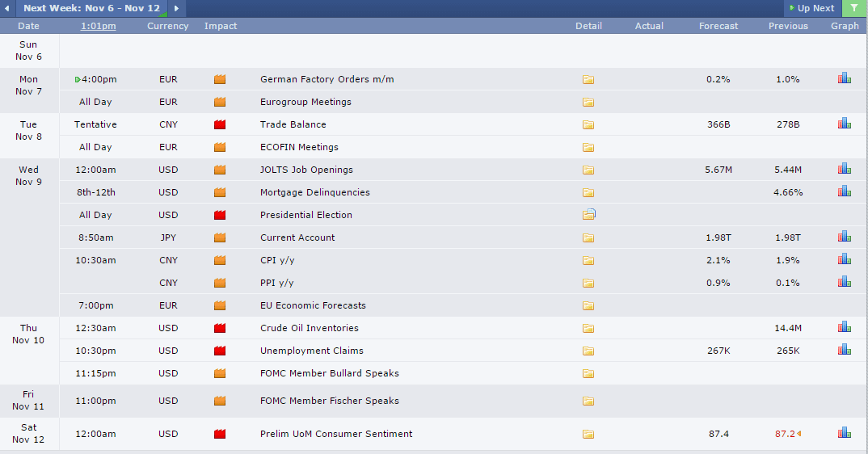Viewport: 868px width, 454px height.
Task: Open detail folder for CPI y/y
Action: [588, 261]
